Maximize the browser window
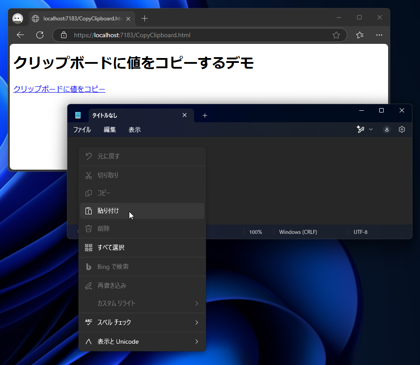Screen dimensions: 420x365 coord(359,17)
